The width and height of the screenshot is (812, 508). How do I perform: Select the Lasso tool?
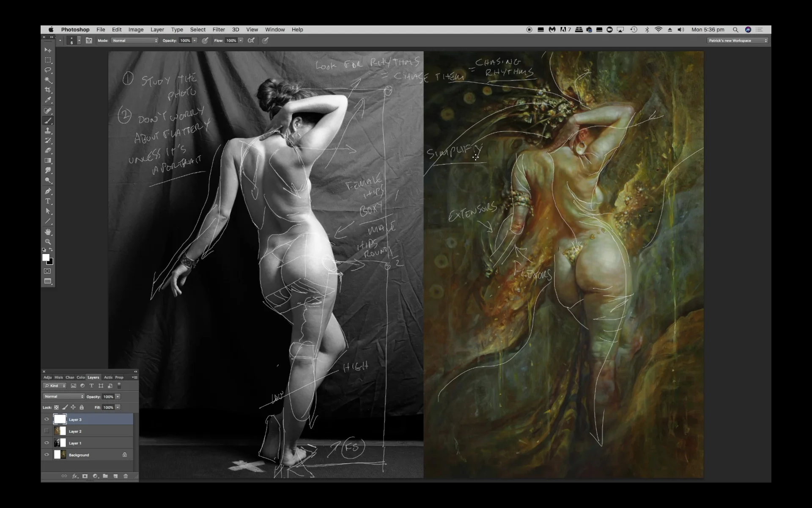pos(48,70)
